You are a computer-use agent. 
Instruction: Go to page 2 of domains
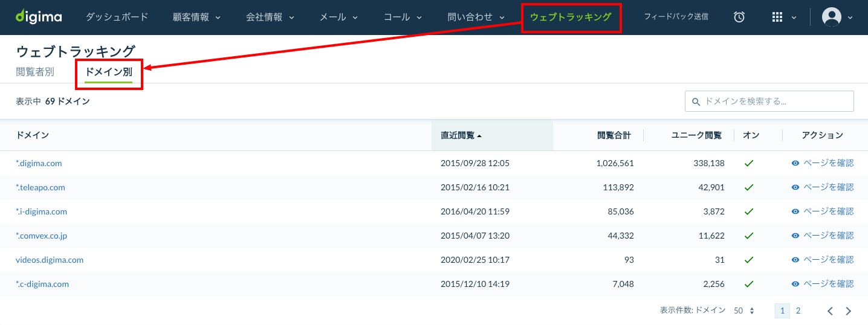pyautogui.click(x=798, y=311)
